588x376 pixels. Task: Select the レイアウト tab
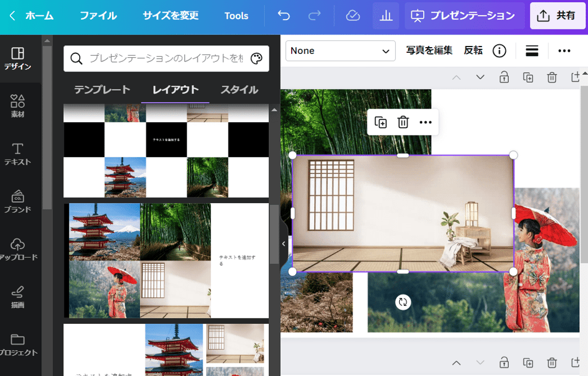coord(176,90)
